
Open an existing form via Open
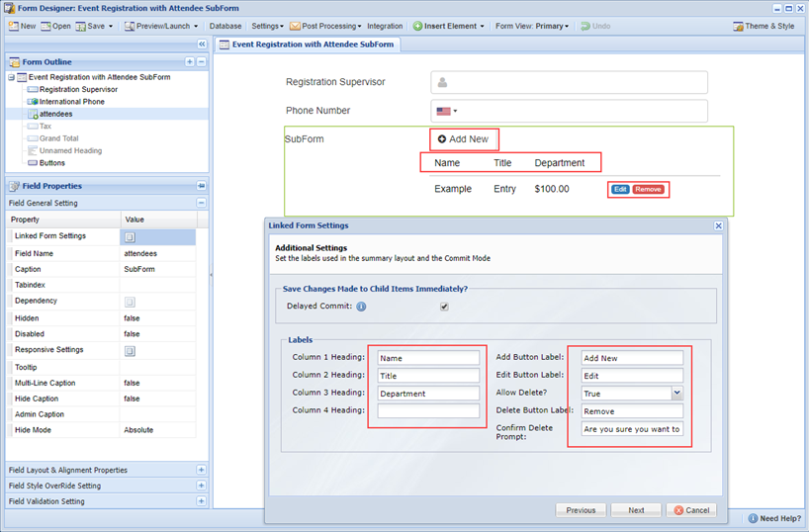click(x=55, y=27)
